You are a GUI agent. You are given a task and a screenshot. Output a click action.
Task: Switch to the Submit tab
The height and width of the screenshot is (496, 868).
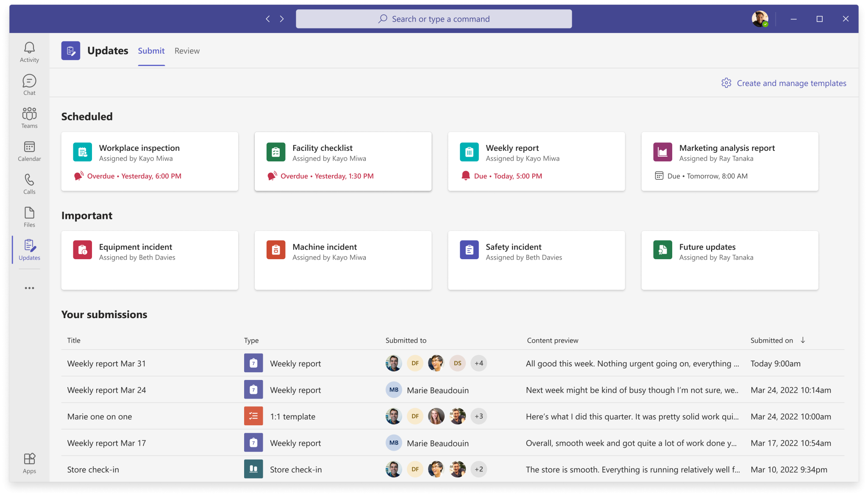151,51
